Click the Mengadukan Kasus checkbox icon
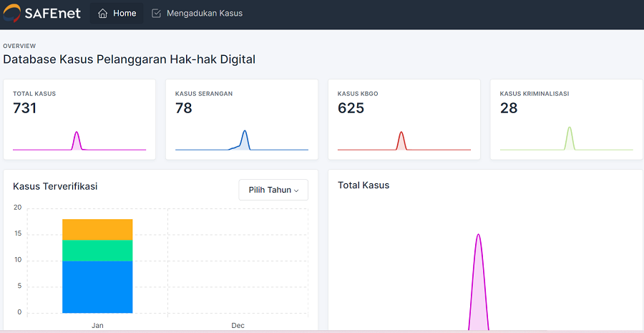 click(157, 14)
